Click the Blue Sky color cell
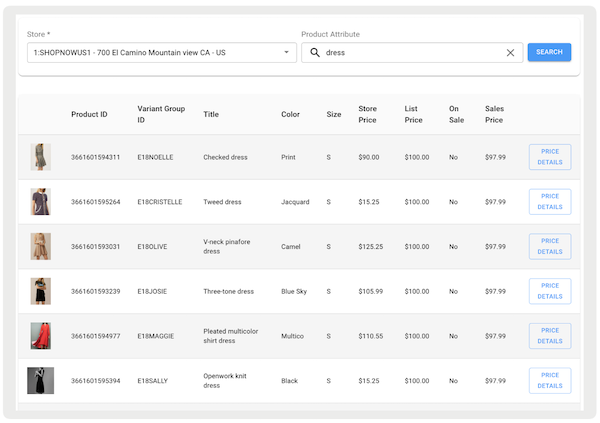Screen dimensions: 600x423 [x=294, y=292]
